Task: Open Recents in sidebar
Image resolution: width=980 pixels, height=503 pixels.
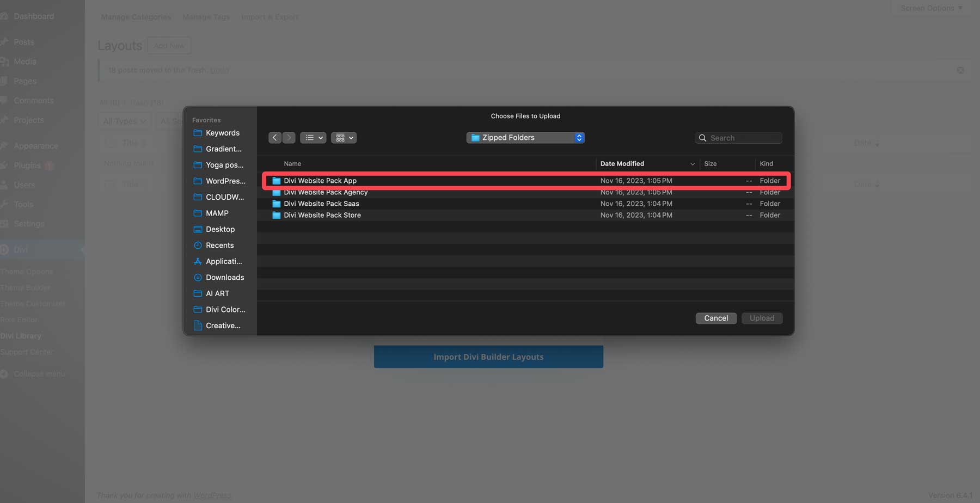Action: [x=219, y=245]
